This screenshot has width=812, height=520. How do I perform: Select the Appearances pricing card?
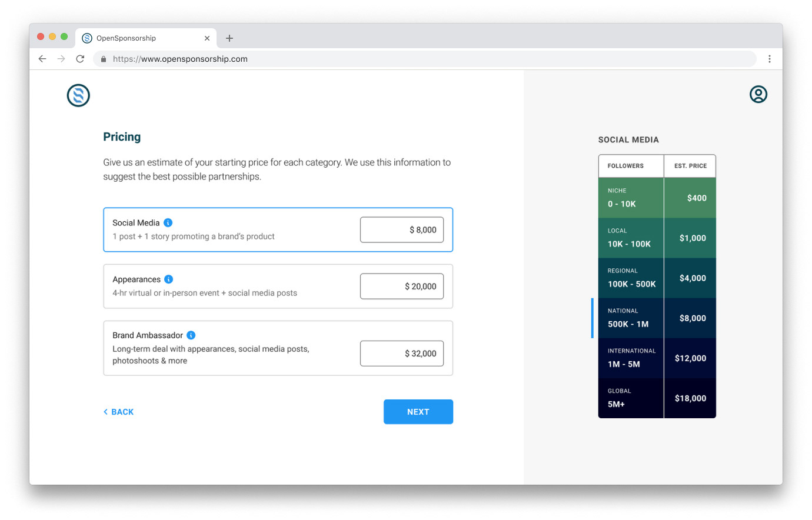[x=278, y=286]
